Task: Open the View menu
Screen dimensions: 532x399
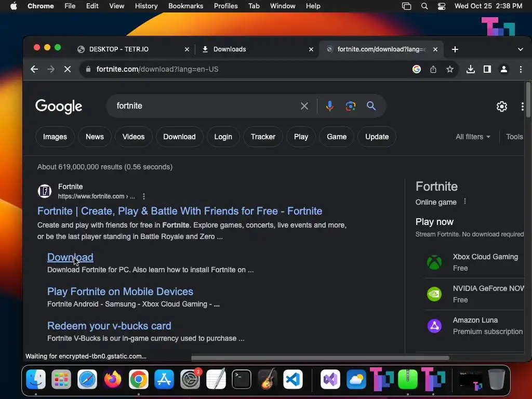Action: click(117, 6)
